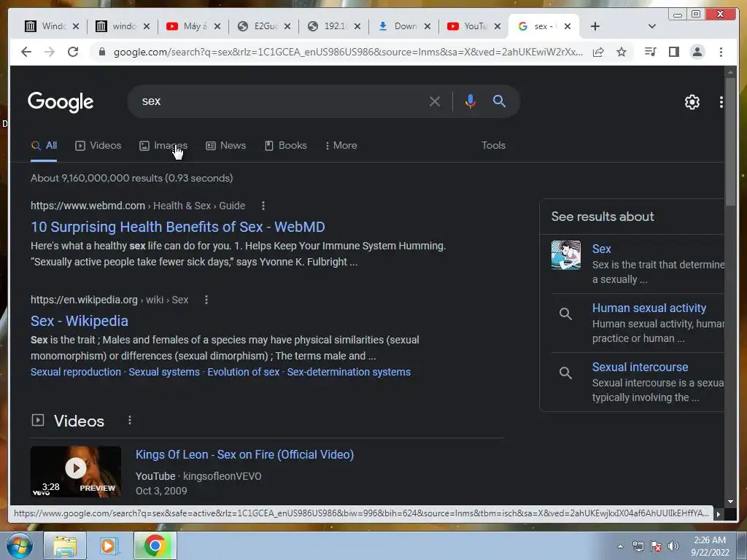Screen dimensions: 747x560
Task: Click magnifier icon beside Human sexual activity
Action: pos(565,314)
